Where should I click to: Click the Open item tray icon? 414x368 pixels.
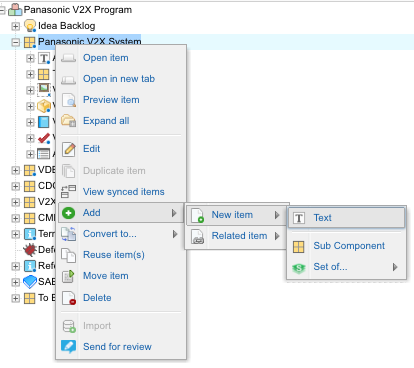pos(69,59)
